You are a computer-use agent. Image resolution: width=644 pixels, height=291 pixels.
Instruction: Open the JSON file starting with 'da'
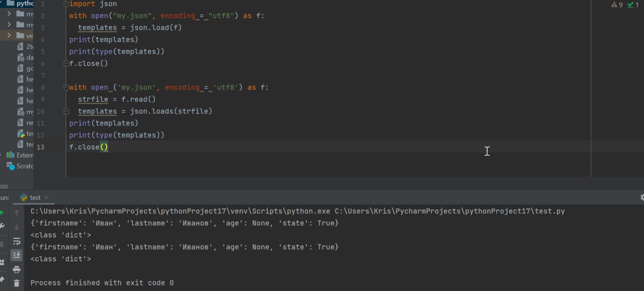click(25, 57)
